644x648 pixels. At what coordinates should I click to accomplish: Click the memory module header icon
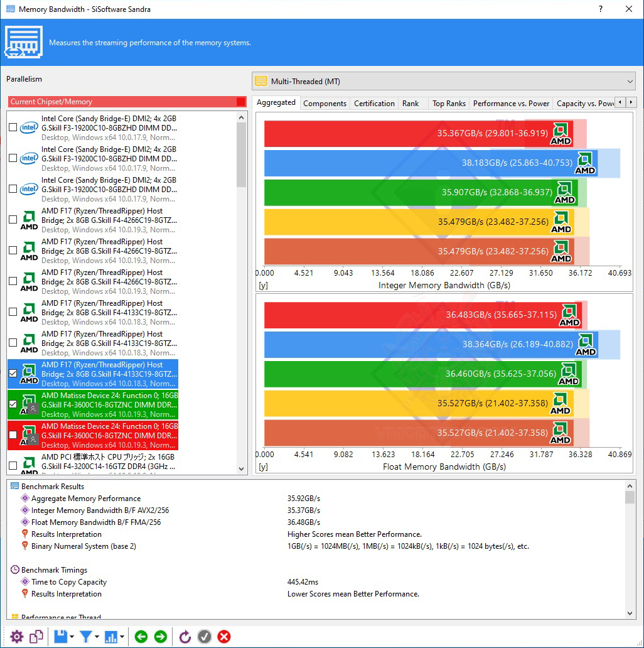24,41
